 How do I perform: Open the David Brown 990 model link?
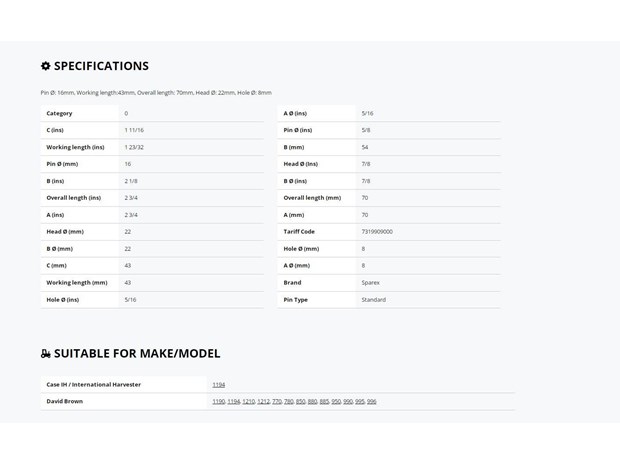point(348,402)
